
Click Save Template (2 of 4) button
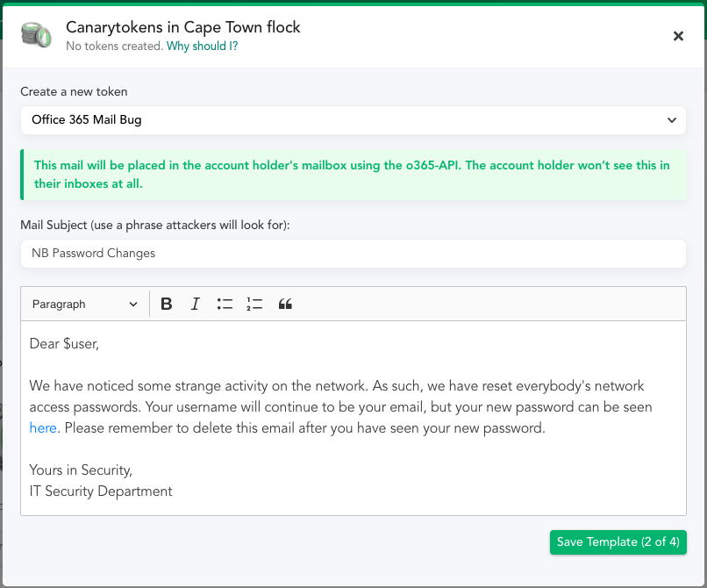(x=618, y=542)
